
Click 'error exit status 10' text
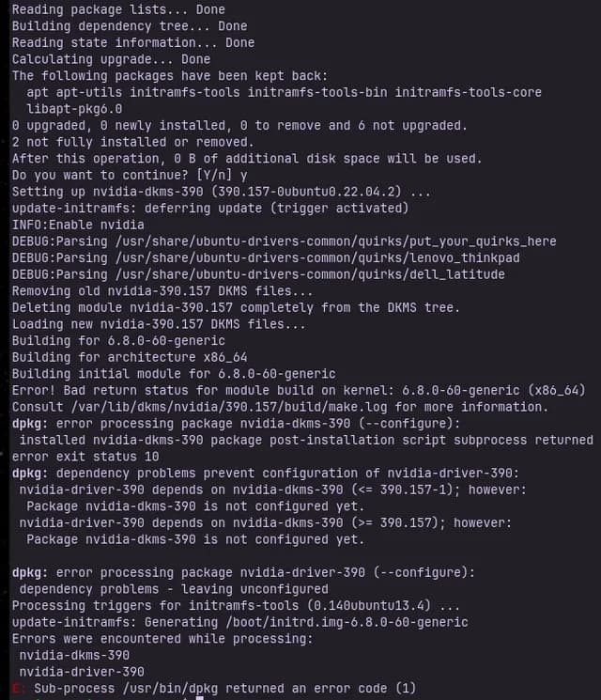85,457
